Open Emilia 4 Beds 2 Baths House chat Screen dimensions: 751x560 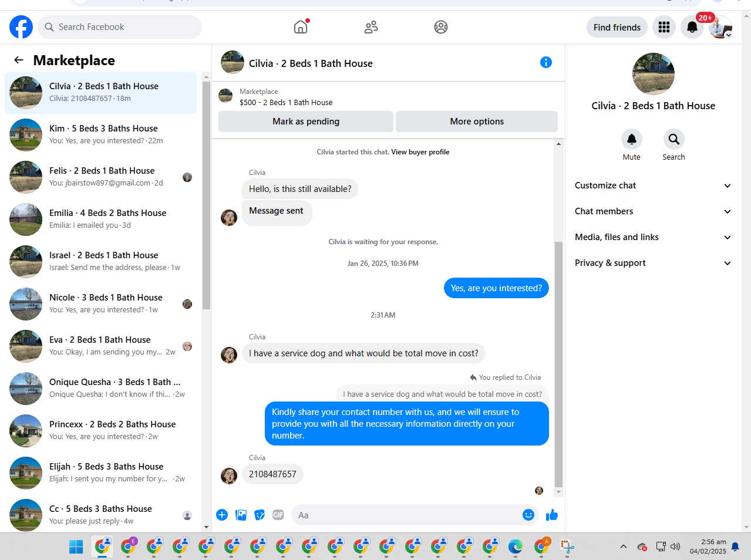(x=100, y=220)
